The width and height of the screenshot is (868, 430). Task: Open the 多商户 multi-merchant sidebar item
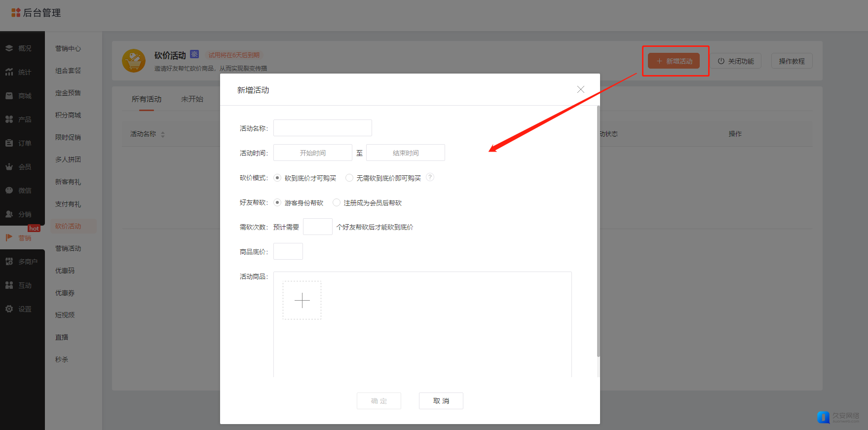[22, 262]
